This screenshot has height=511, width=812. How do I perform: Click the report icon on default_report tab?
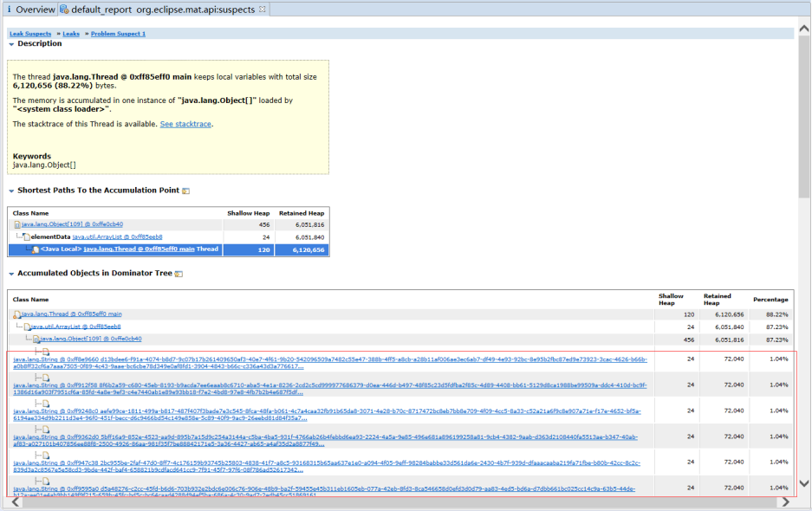click(x=64, y=10)
